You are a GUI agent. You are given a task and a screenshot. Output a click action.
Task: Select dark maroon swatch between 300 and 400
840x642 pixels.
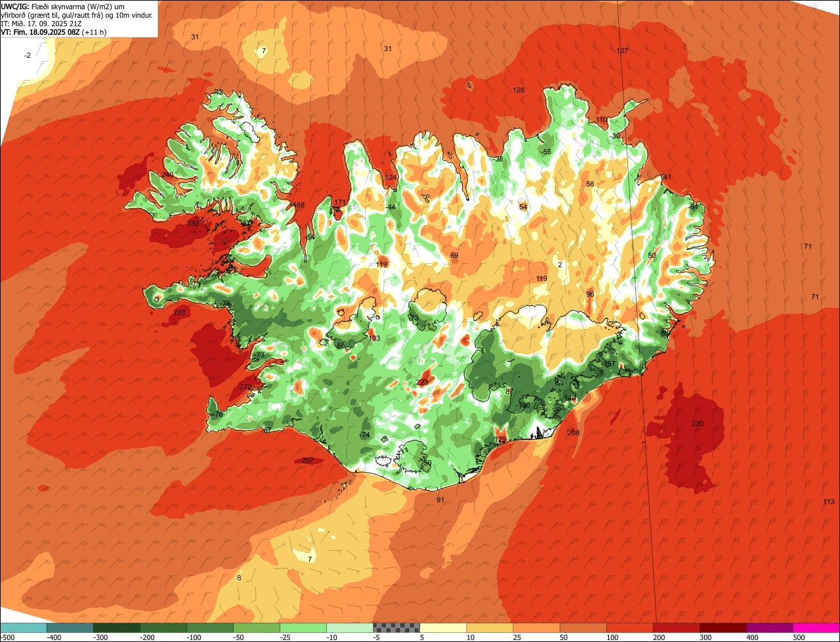click(723, 628)
